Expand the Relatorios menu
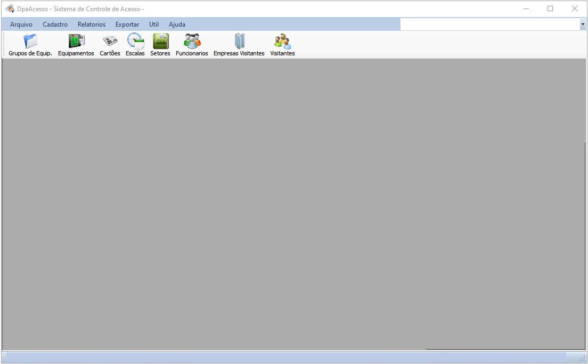This screenshot has width=588, height=364. (x=92, y=24)
